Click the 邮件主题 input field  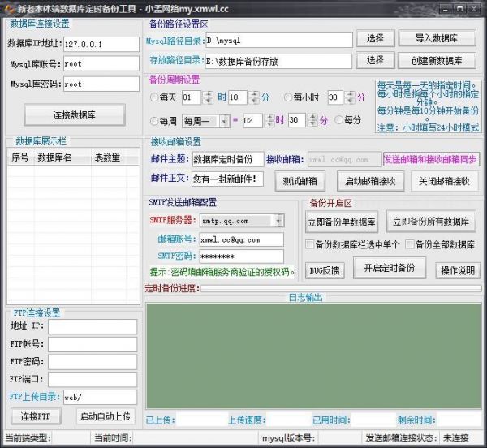(228, 159)
